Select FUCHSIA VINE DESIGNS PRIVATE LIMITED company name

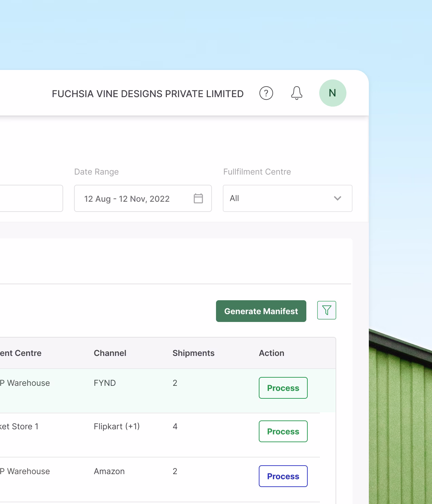(148, 94)
